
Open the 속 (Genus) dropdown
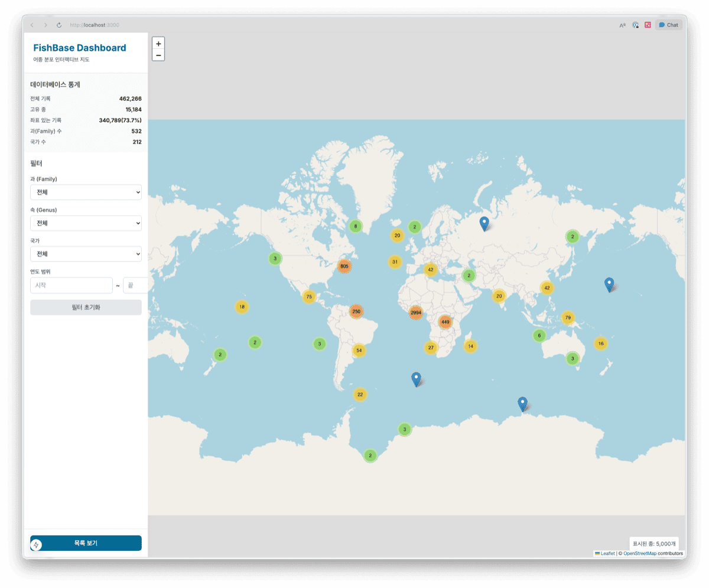pyautogui.click(x=86, y=223)
